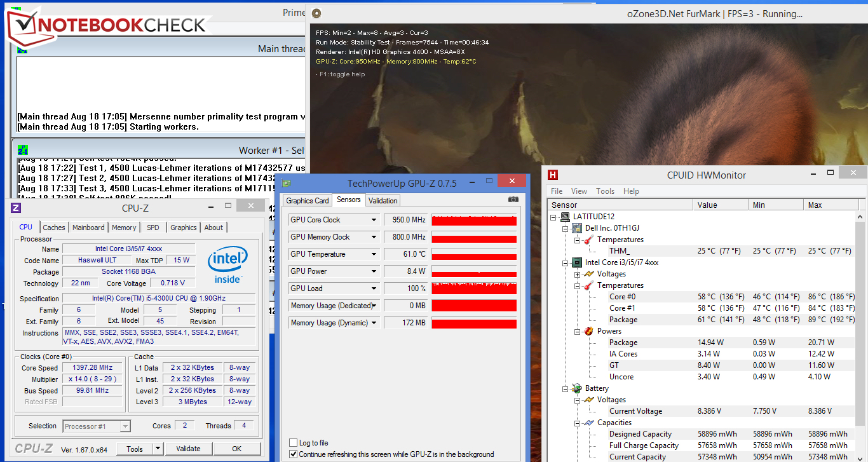Viewport: 868px width, 462px height.
Task: Click the GPU Load history graph
Action: 474,289
